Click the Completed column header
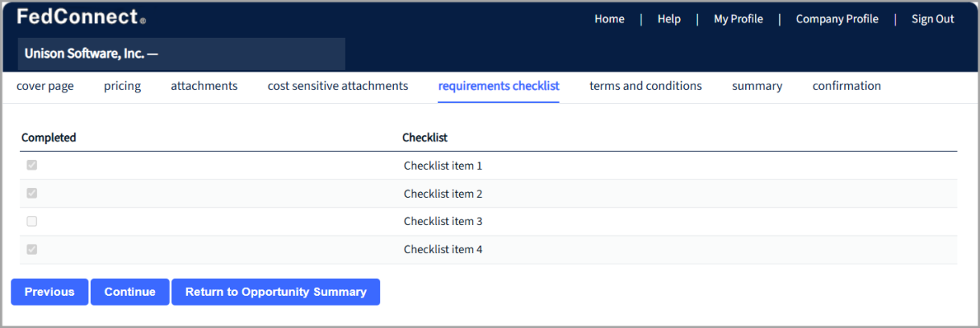The width and height of the screenshot is (980, 328). 49,137
